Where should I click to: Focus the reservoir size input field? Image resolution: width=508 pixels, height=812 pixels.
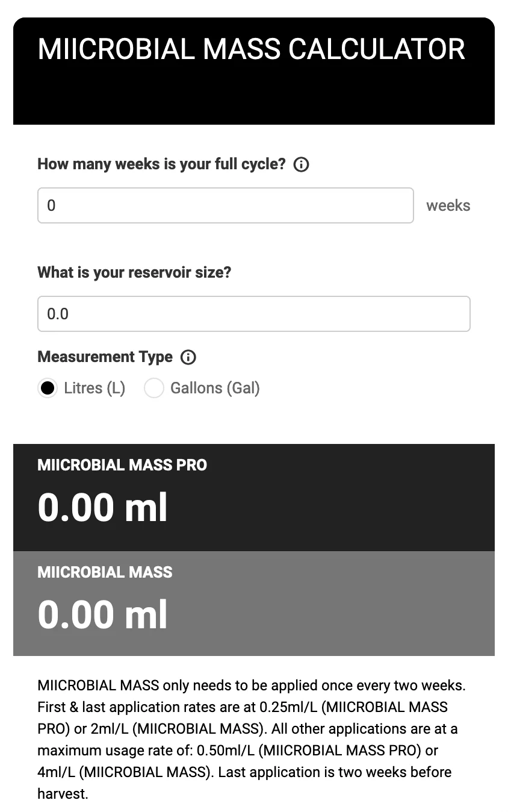tap(253, 314)
